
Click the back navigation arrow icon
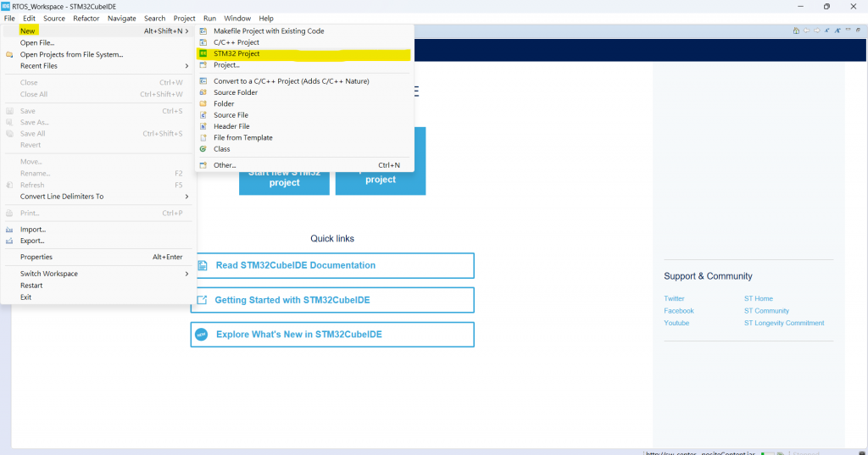[x=807, y=31]
